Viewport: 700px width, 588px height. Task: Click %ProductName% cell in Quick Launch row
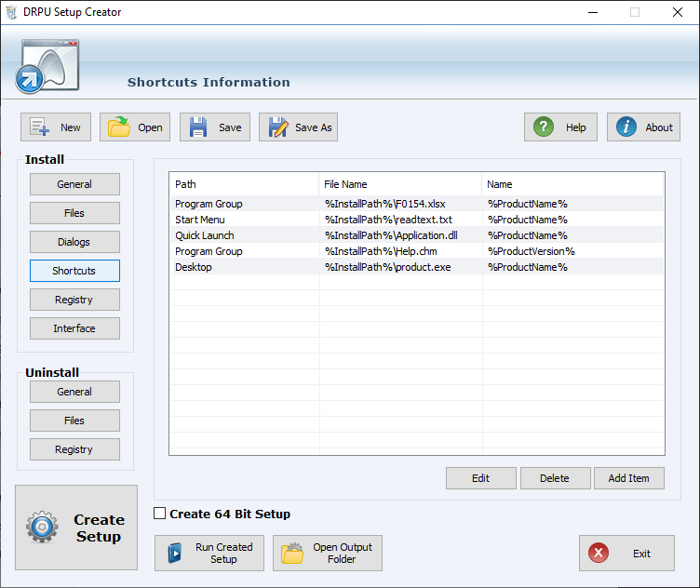coord(528,235)
